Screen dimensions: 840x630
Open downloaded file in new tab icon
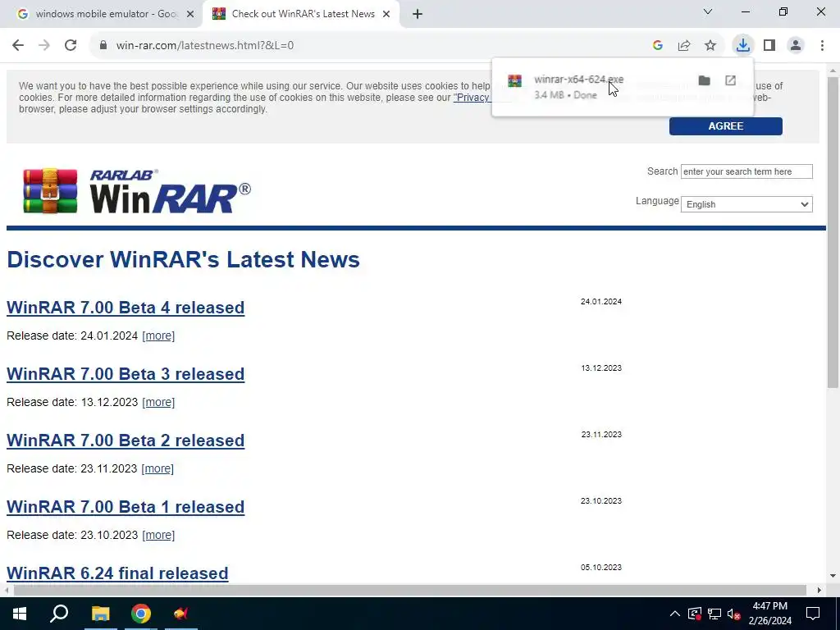point(730,80)
